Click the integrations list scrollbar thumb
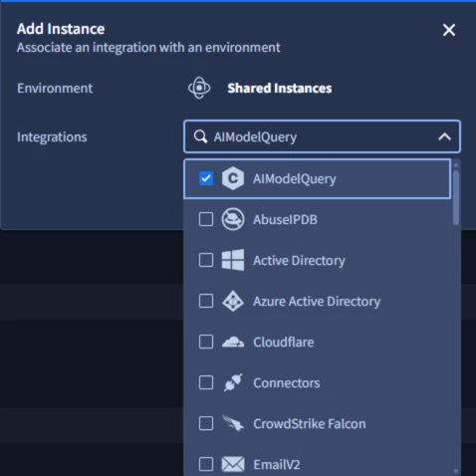 pos(456,197)
